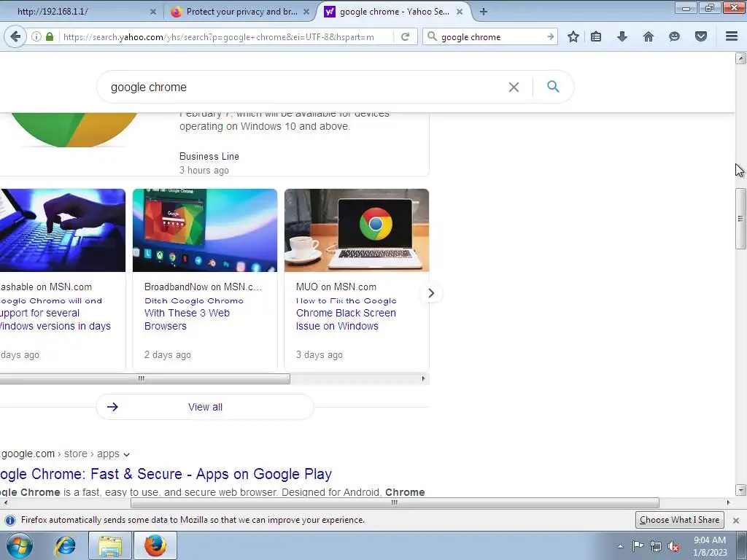The height and width of the screenshot is (560, 747).
Task: Close the 192.168.1.1 tab
Action: pyautogui.click(x=153, y=12)
